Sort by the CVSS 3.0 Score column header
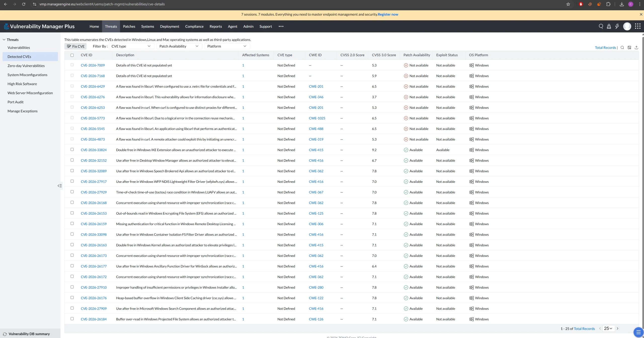This screenshot has height=338, width=644. click(x=384, y=55)
